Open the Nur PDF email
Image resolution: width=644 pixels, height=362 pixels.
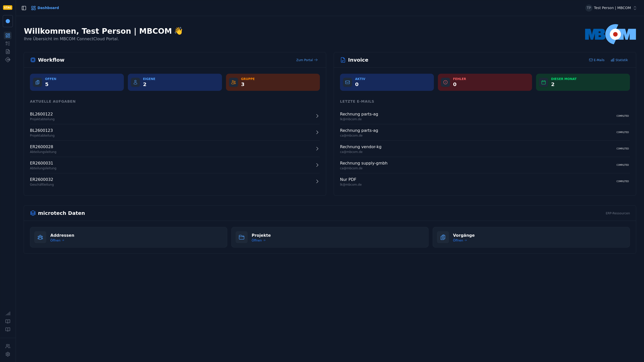[485, 181]
